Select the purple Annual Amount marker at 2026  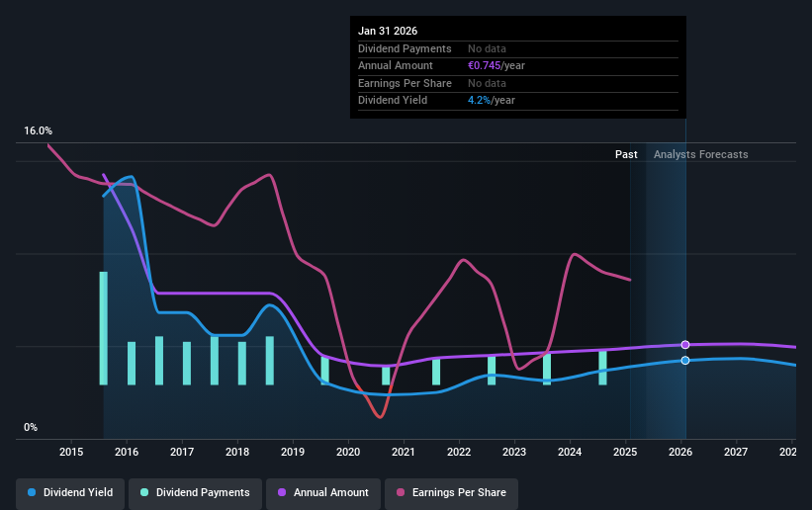coord(685,345)
